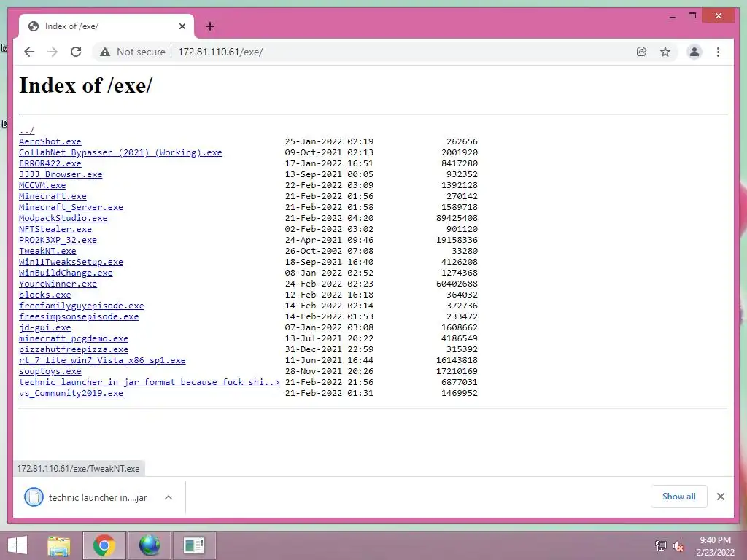Click technic_launcher_in_jar_format link
Viewport: 747px width, 560px height.
(x=149, y=382)
